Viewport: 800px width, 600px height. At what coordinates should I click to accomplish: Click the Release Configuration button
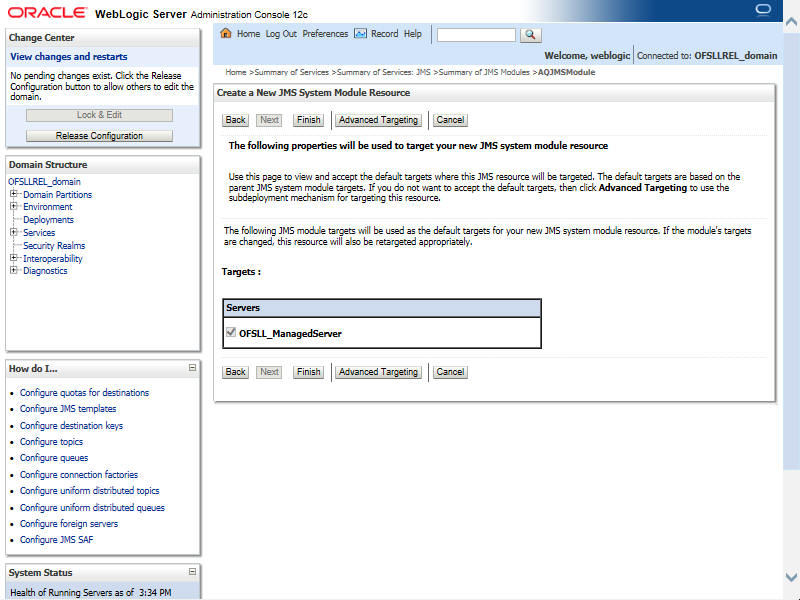pyautogui.click(x=99, y=136)
